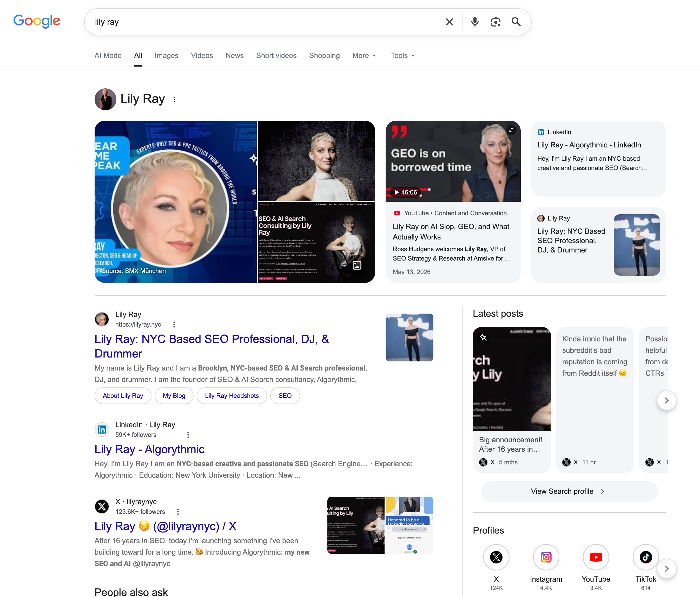Click the Lily Ray Headshots chip

(x=232, y=395)
